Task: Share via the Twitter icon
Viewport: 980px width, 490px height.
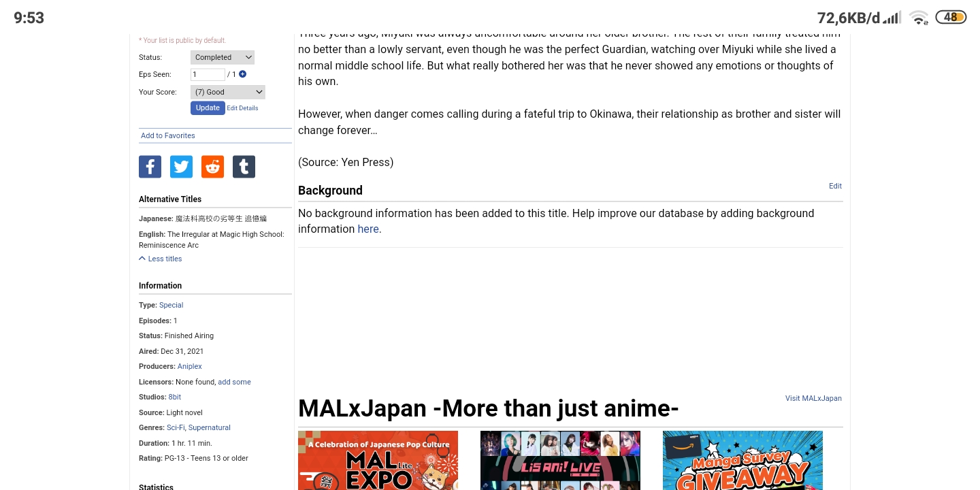Action: point(181,167)
